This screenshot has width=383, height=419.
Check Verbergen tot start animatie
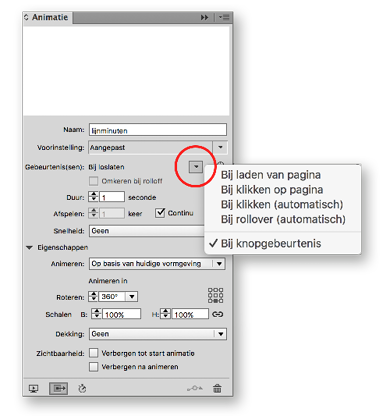[x=94, y=353]
